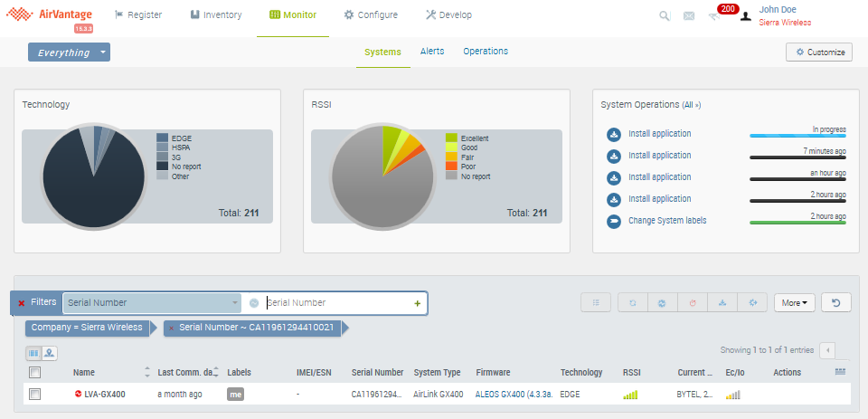The image size is (868, 419).
Task: Click the RSSI signal bars in the LVA-GX400 row
Action: (630, 395)
